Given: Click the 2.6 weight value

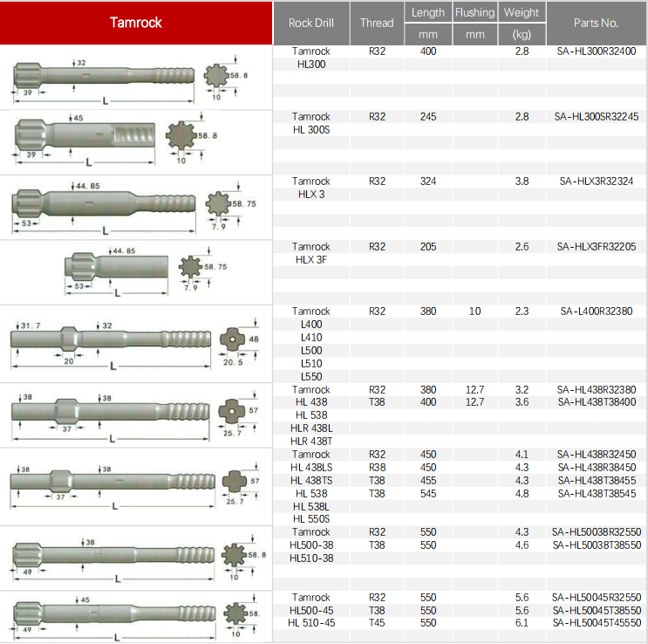Looking at the screenshot, I should tap(522, 246).
